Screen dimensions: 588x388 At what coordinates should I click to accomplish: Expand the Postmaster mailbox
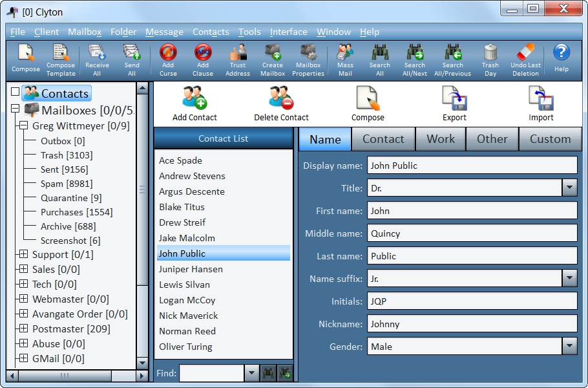coord(24,329)
